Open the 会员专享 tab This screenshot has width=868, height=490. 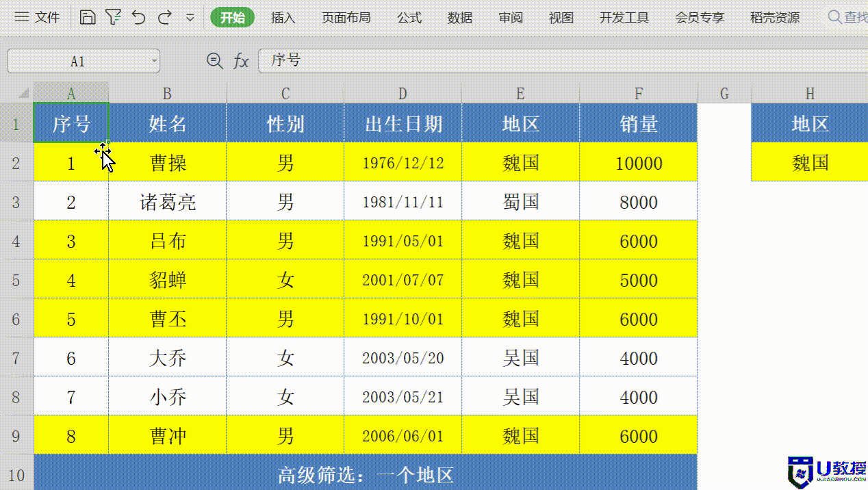(x=700, y=18)
